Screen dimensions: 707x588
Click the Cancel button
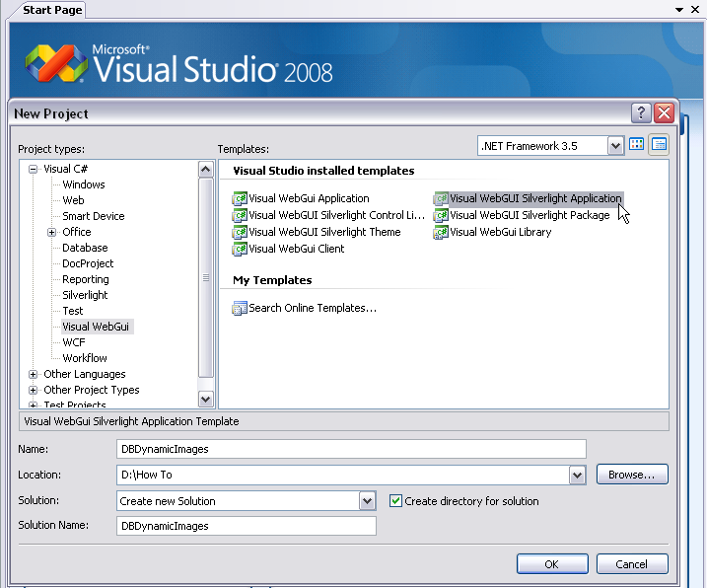point(632,564)
